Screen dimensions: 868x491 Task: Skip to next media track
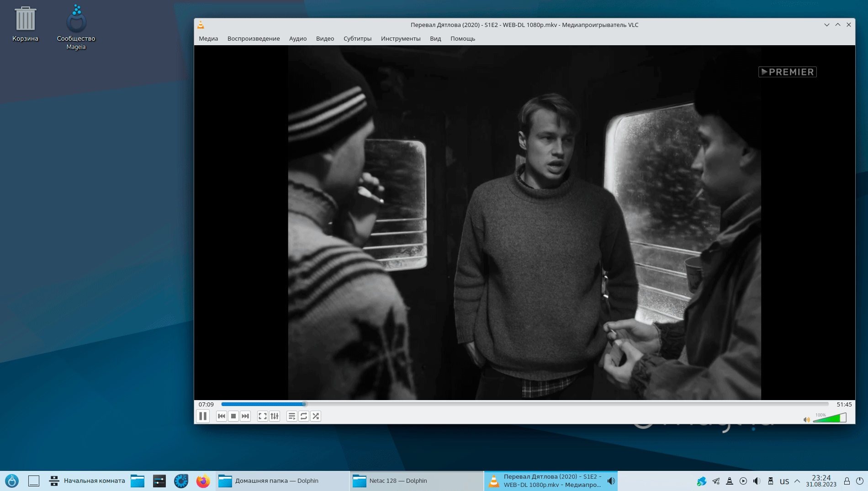tap(245, 416)
